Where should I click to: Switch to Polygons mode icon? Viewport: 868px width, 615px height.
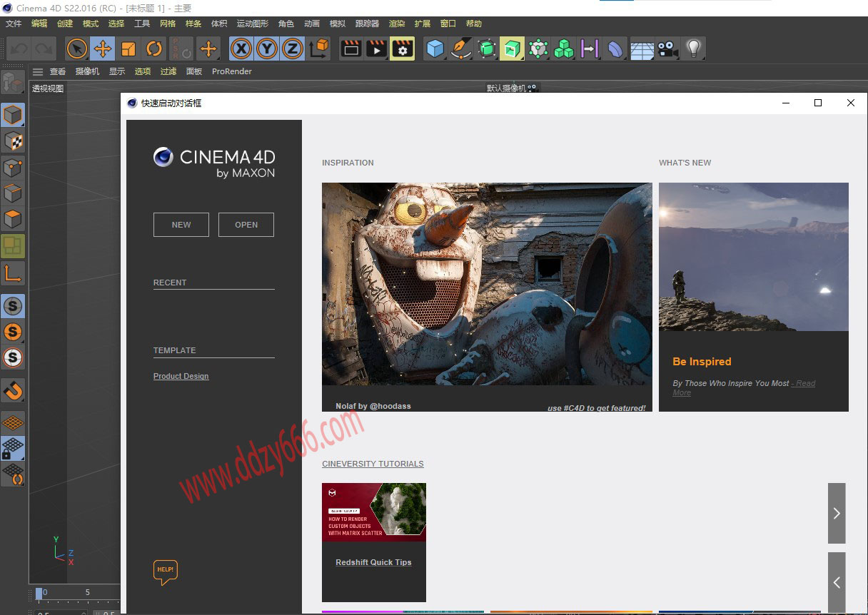coord(13,218)
